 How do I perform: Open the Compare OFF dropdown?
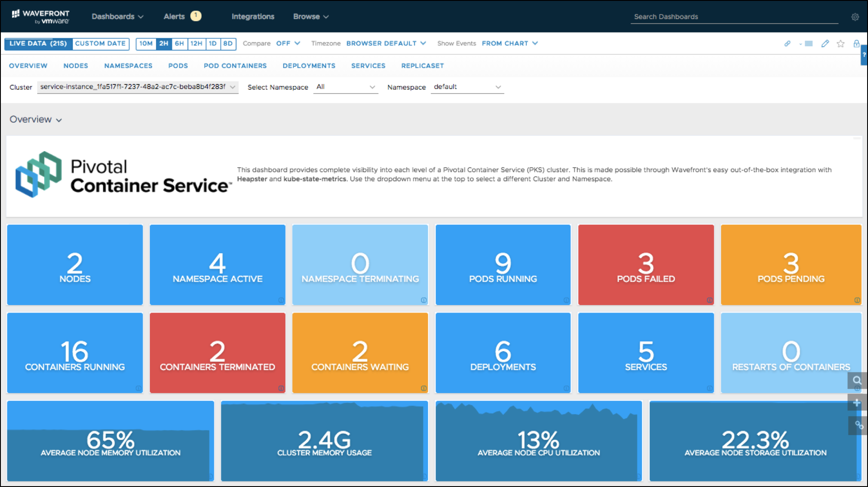pos(288,43)
